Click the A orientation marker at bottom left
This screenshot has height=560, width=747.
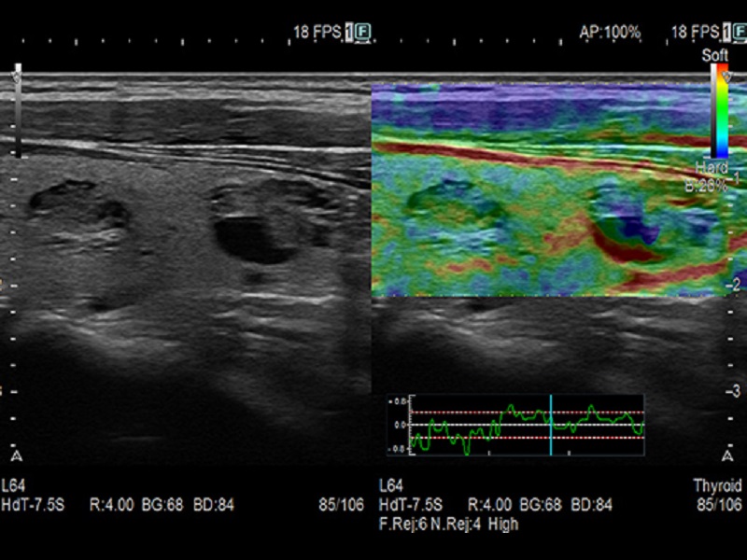(x=16, y=456)
